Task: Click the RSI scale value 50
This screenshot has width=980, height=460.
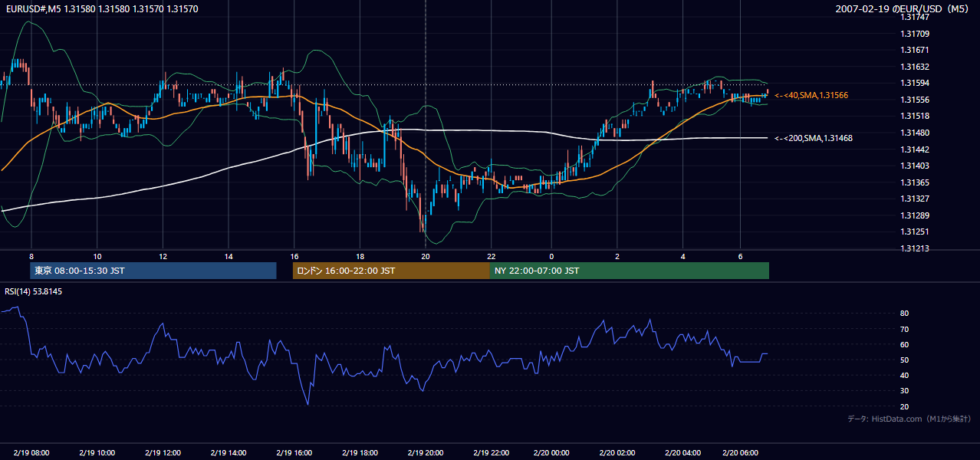Action: click(904, 360)
